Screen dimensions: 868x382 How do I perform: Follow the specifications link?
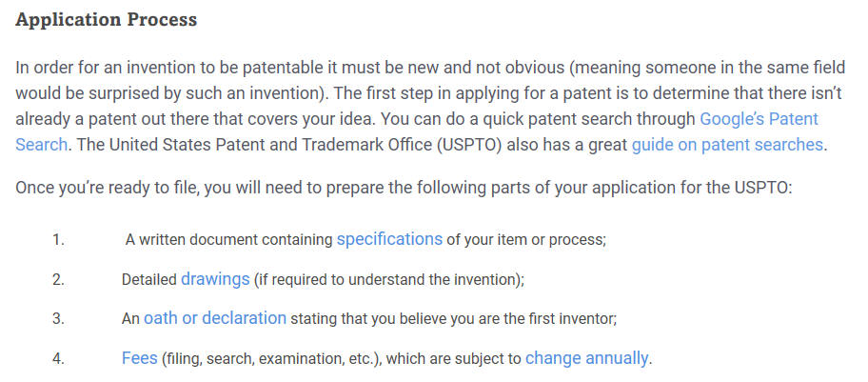[389, 239]
